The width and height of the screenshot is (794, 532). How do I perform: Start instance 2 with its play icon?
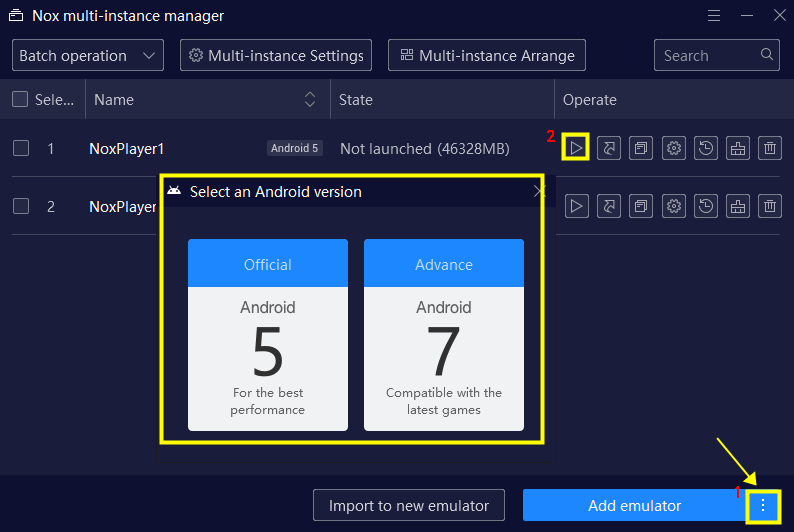pos(576,206)
